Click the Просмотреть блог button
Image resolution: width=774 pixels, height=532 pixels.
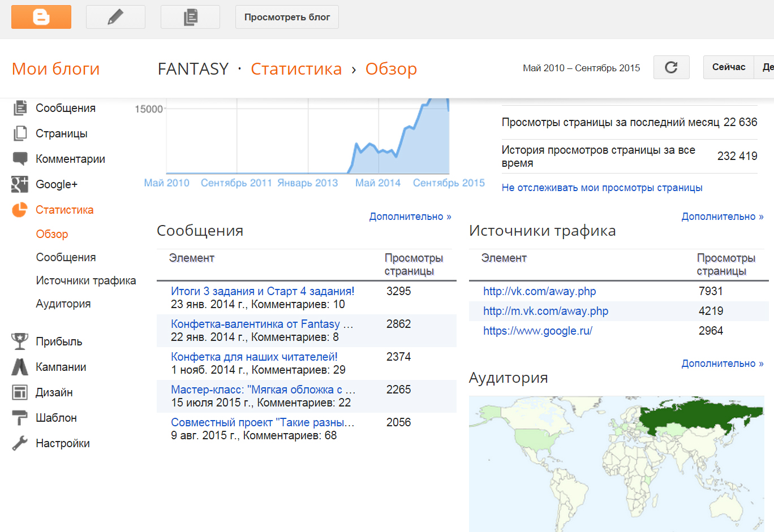pos(287,17)
